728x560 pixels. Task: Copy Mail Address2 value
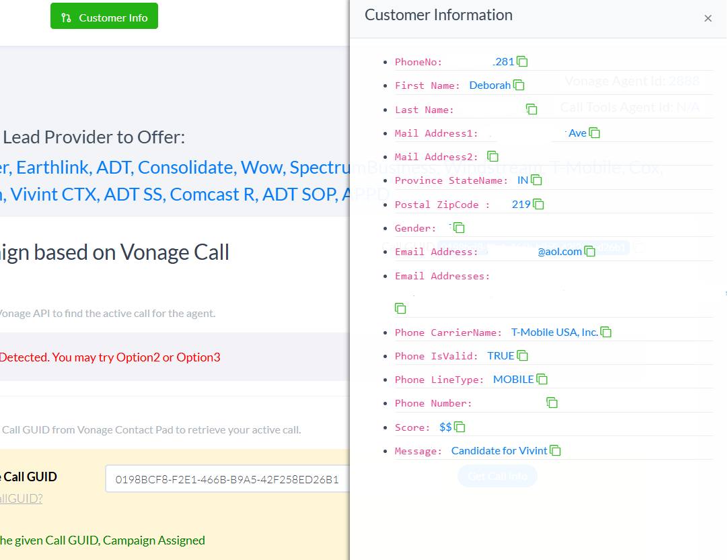click(x=493, y=156)
